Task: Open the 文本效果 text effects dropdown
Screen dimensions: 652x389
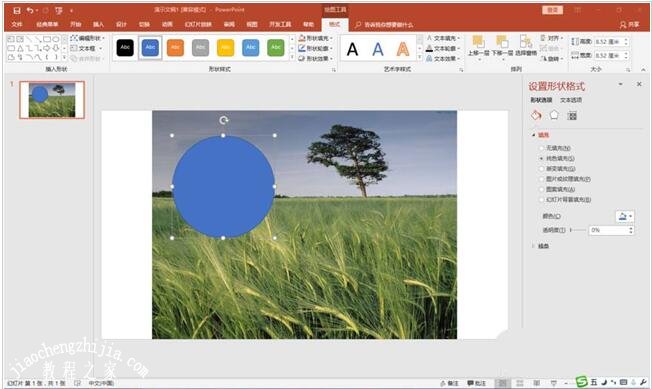Action: click(x=443, y=59)
